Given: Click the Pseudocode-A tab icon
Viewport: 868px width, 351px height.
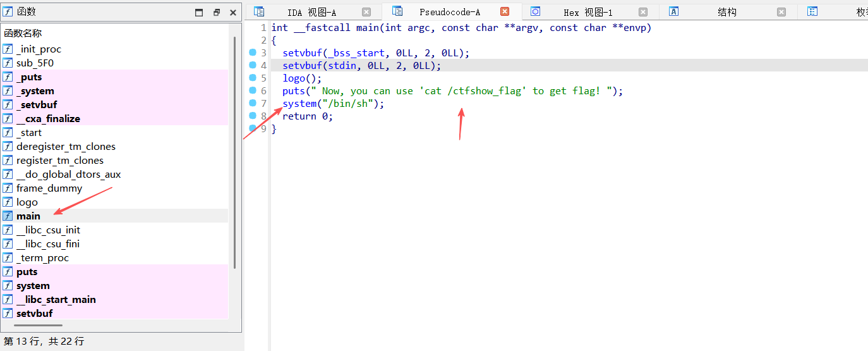Looking at the screenshot, I should [397, 11].
